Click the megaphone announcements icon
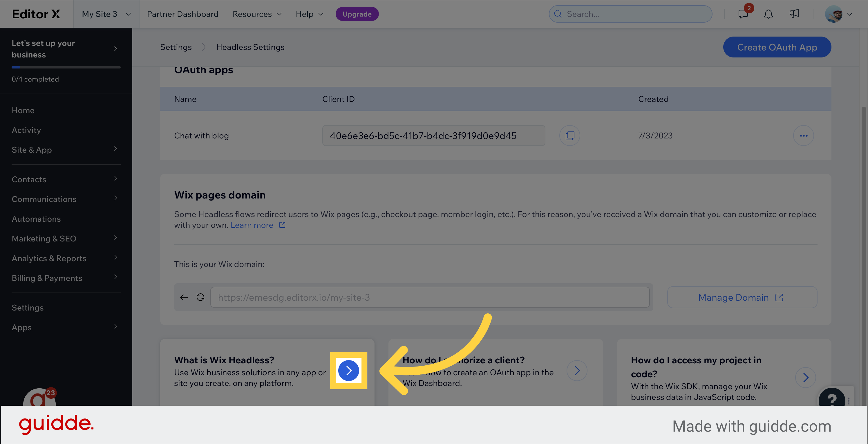 pos(794,14)
